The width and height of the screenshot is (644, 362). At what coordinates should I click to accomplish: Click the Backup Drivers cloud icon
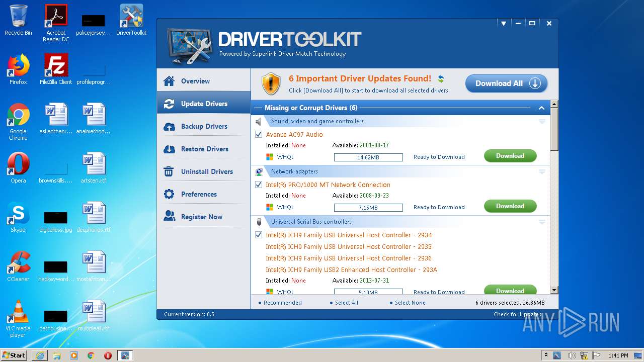click(x=169, y=126)
